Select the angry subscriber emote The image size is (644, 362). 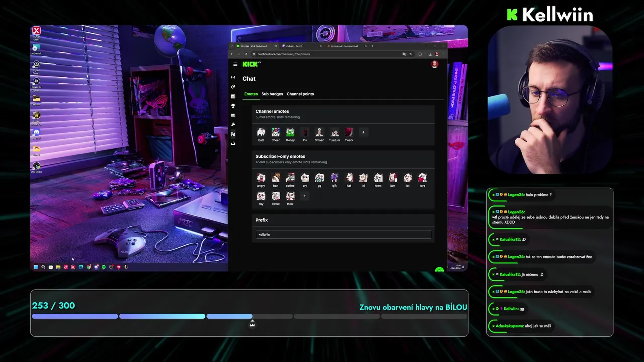coord(261,177)
